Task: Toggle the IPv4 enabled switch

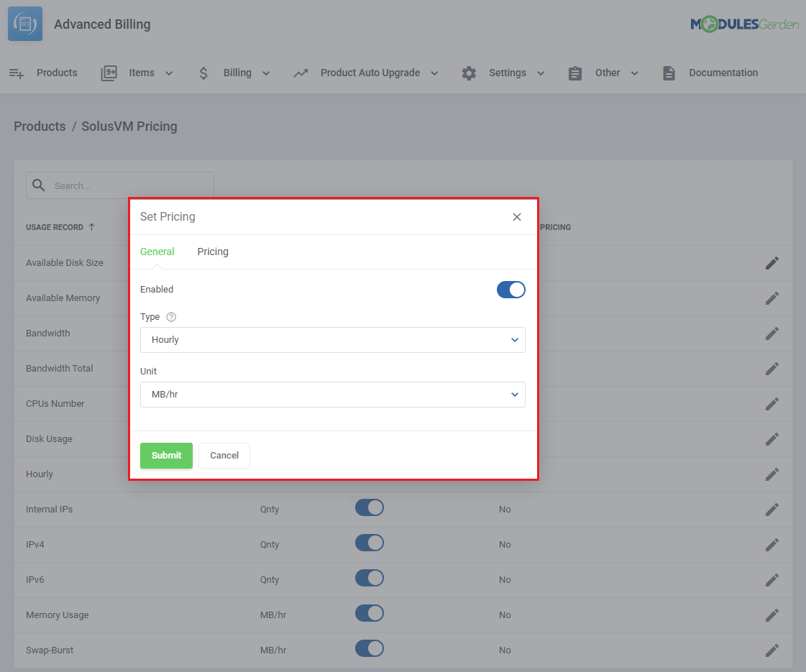Action: click(370, 543)
